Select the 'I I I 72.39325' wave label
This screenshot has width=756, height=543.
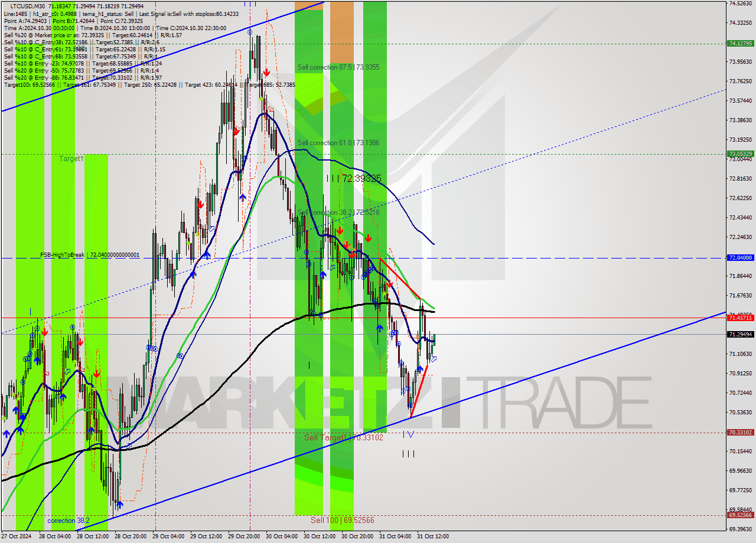[x=354, y=178]
